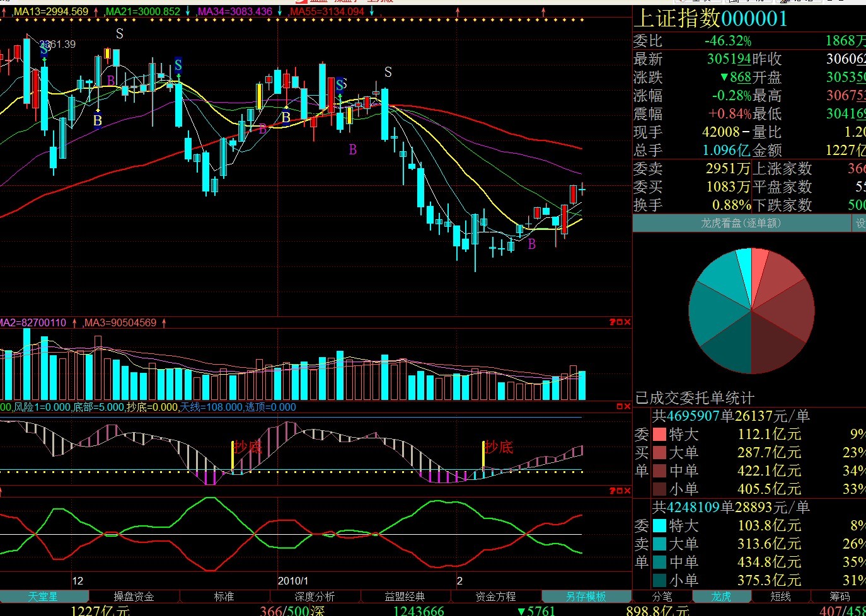
Task: Maximize the bottom oscillator panel
Action: [x=620, y=491]
